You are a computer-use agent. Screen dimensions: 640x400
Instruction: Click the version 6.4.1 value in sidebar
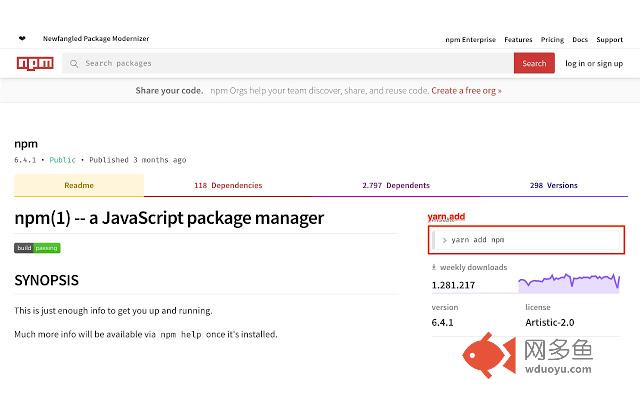click(442, 322)
